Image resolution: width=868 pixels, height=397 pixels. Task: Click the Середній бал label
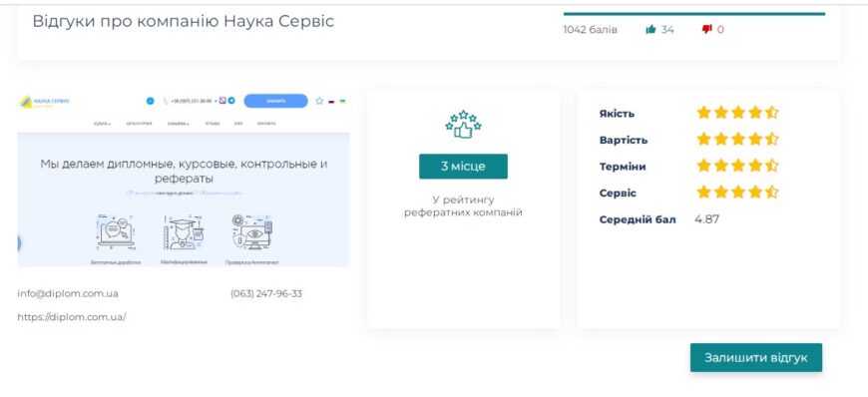tap(638, 219)
